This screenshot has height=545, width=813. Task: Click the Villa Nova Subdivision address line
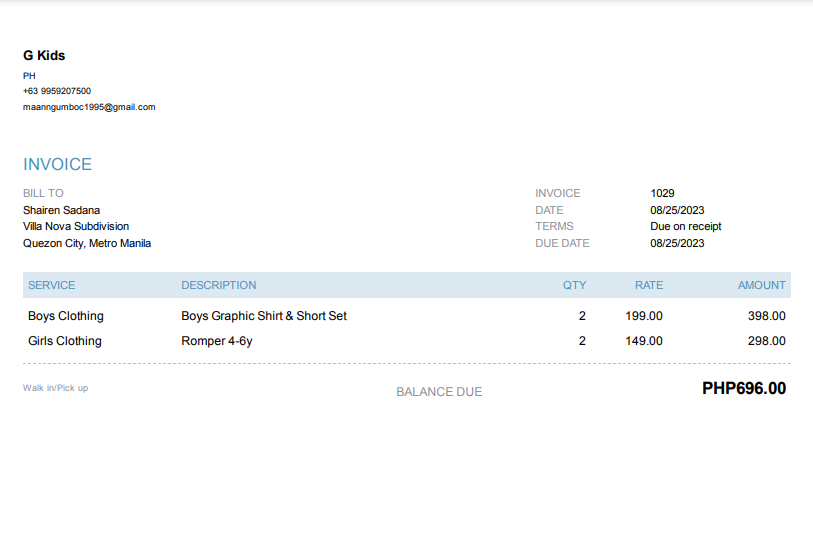pos(76,226)
